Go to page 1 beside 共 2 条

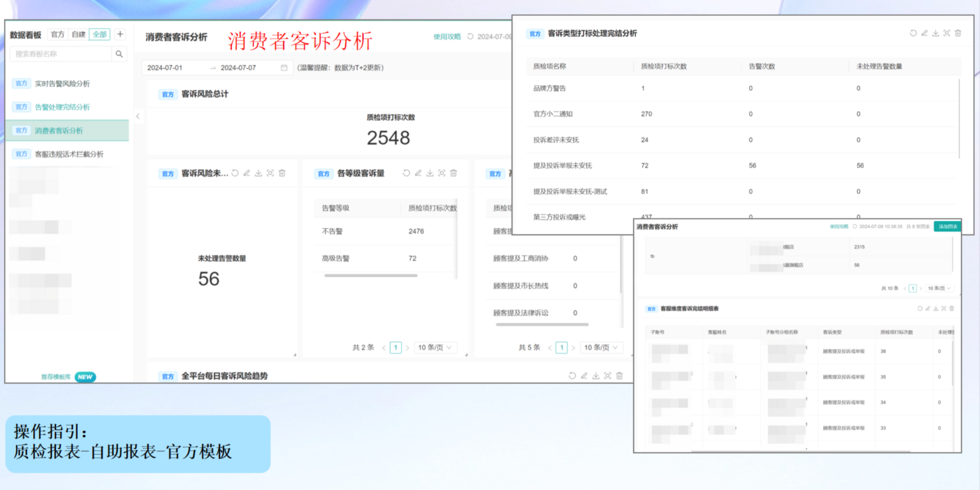tap(396, 347)
